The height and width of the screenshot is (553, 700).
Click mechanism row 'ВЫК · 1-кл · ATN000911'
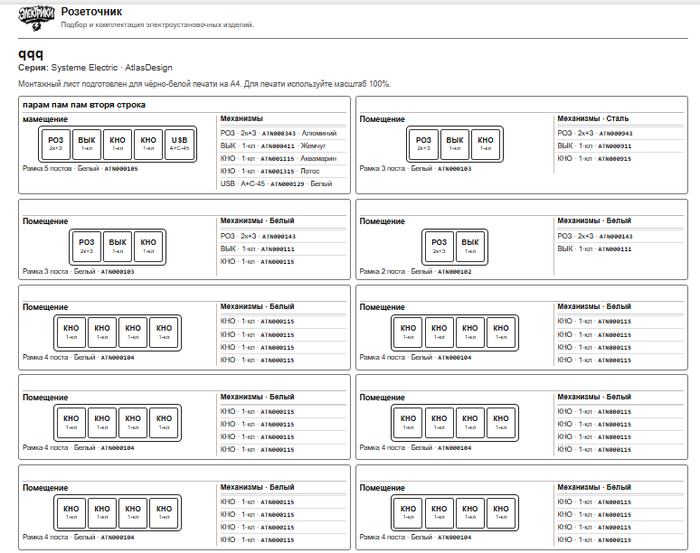click(x=620, y=146)
